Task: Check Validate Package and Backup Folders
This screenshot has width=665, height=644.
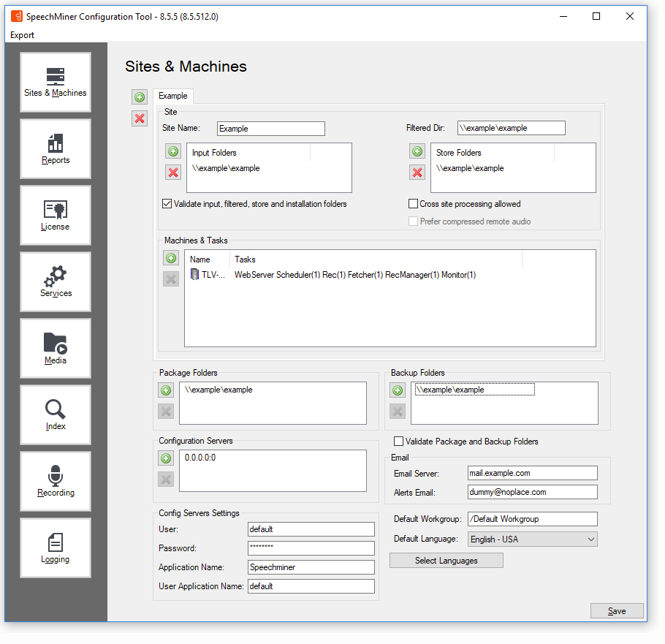Action: (398, 441)
